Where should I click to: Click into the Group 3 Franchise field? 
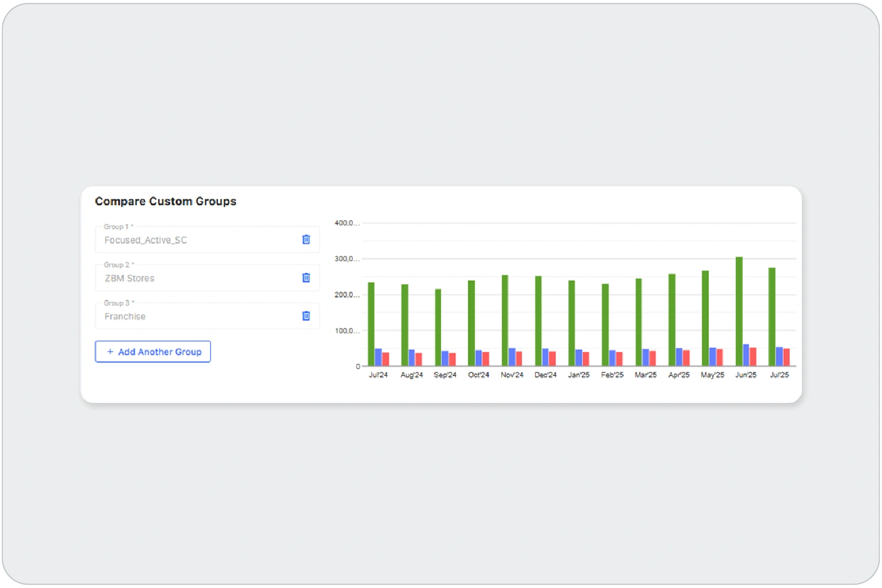(198, 317)
